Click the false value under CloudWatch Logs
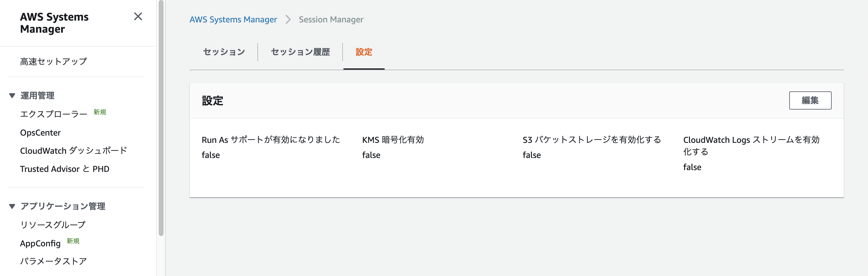This screenshot has height=276, width=868. click(692, 167)
